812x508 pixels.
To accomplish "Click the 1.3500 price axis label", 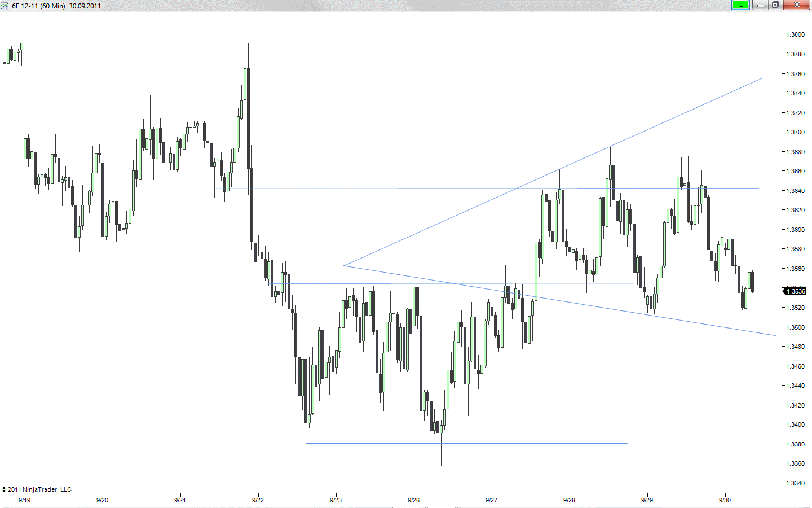I will coord(796,327).
